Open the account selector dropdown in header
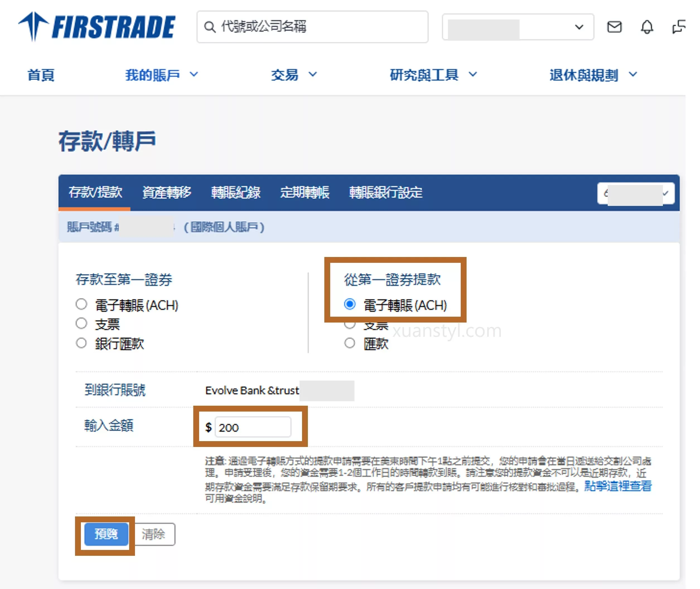700x589 pixels. (518, 27)
